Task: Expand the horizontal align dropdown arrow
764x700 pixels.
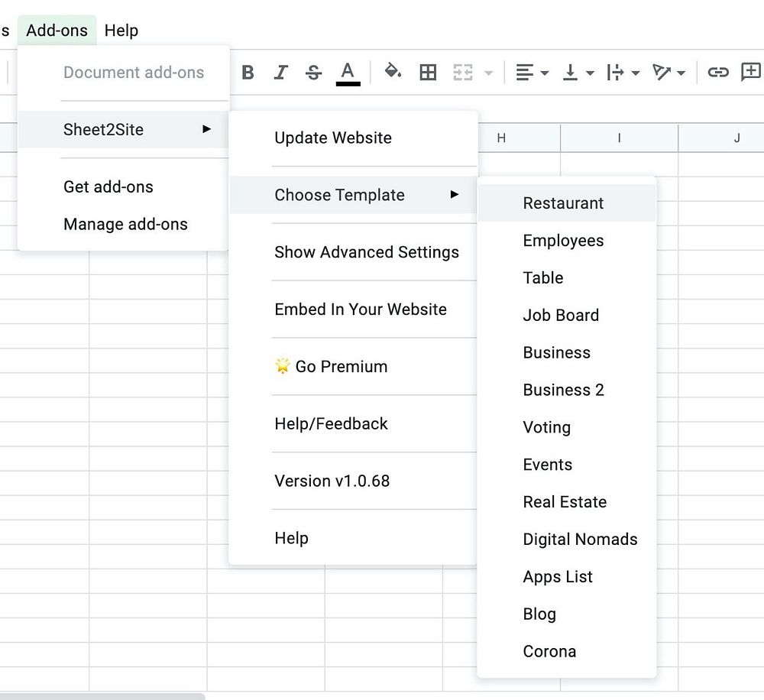Action: (545, 73)
